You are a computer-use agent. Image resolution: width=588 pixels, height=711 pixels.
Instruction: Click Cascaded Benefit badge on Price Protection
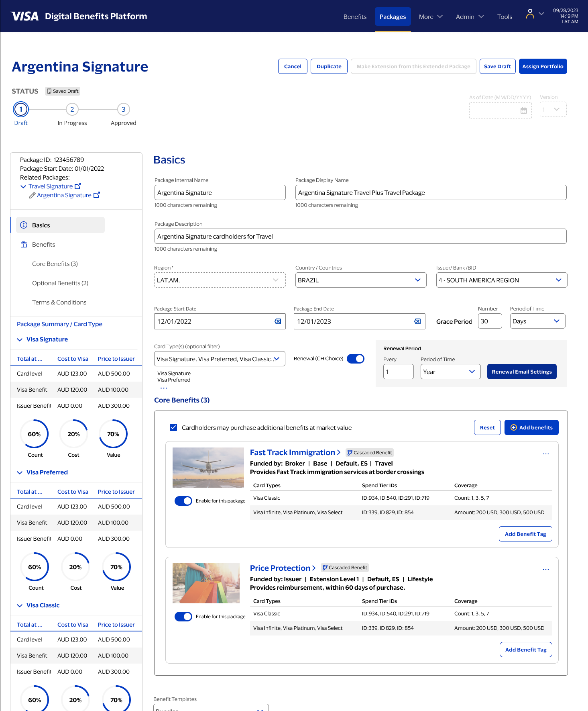coord(345,568)
